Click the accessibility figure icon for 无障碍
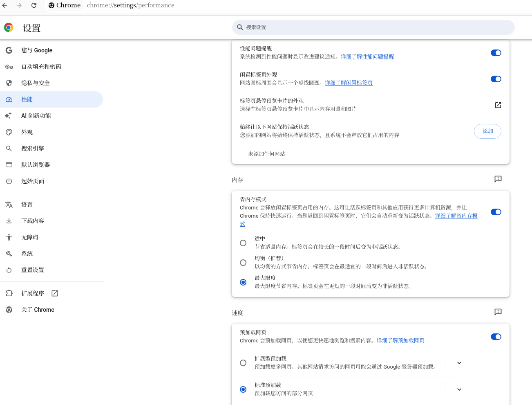This screenshot has width=532, height=405. (9, 237)
